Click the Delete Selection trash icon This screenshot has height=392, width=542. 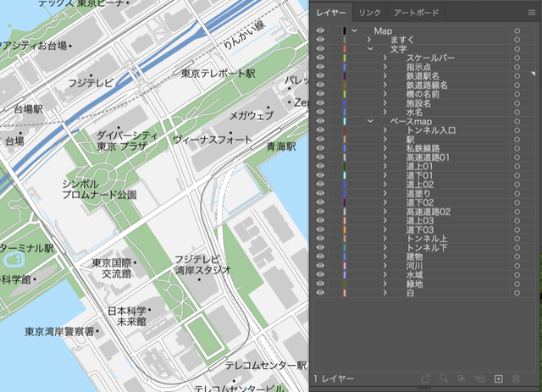[516, 378]
